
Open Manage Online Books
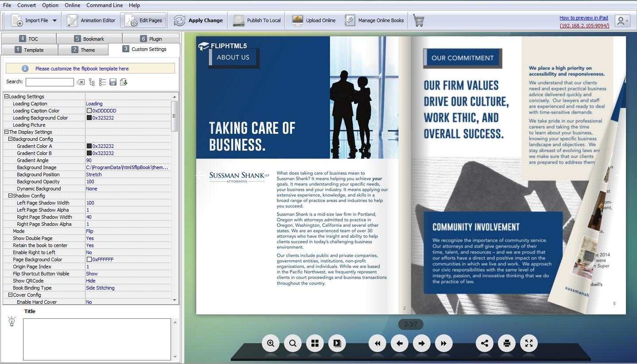pyautogui.click(x=374, y=20)
